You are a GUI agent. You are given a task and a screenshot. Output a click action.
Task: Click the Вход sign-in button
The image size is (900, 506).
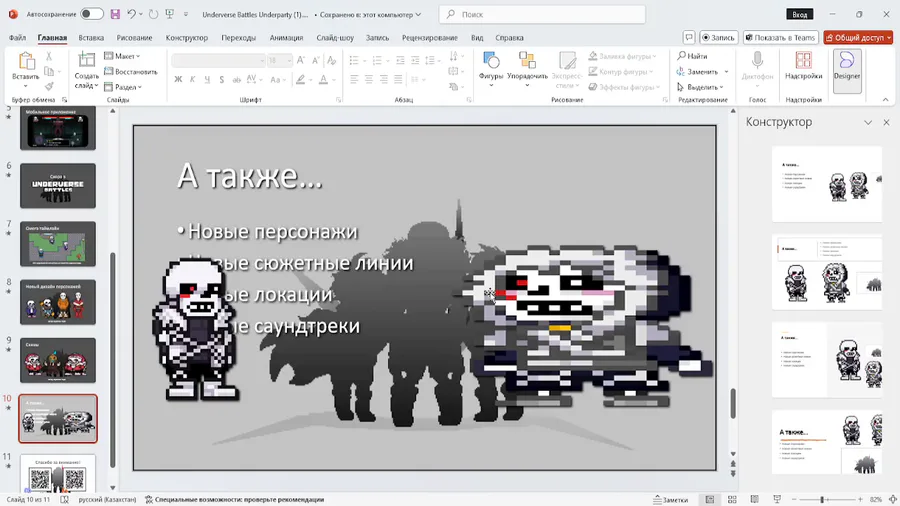[x=800, y=14]
